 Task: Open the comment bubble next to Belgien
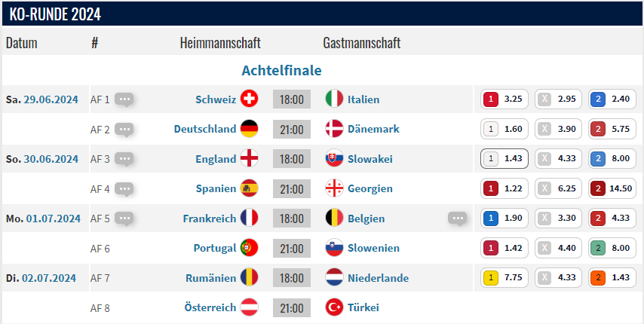pos(457,219)
